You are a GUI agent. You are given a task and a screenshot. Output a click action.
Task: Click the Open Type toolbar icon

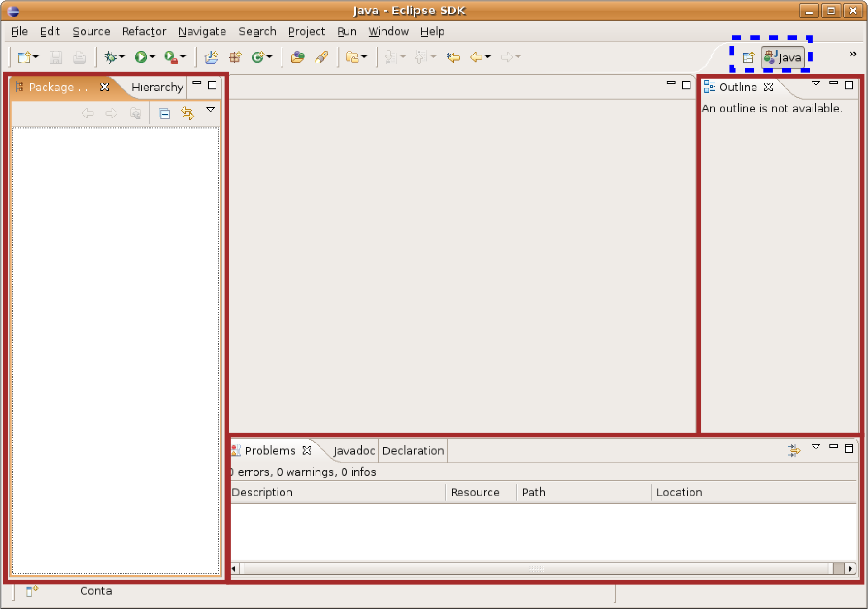pos(297,57)
